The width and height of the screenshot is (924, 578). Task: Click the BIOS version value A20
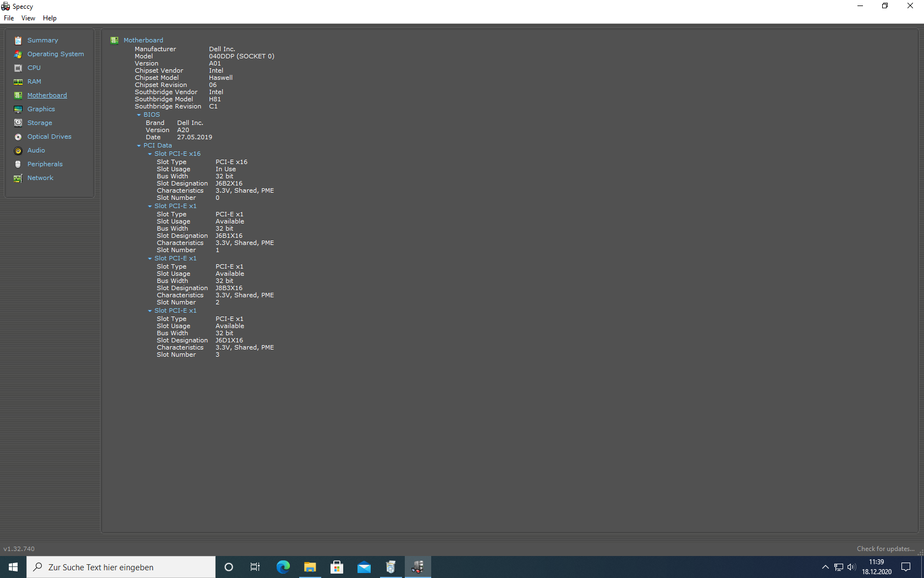[183, 130]
